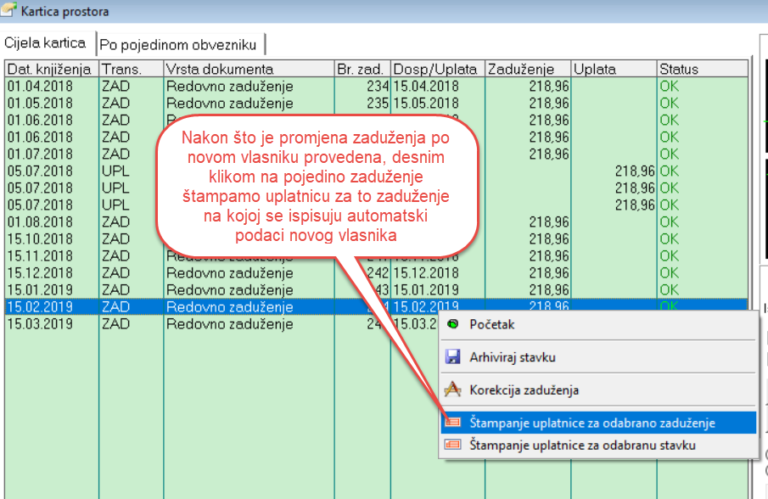Sort by Dat. knjiženja column header

[x=49, y=70]
